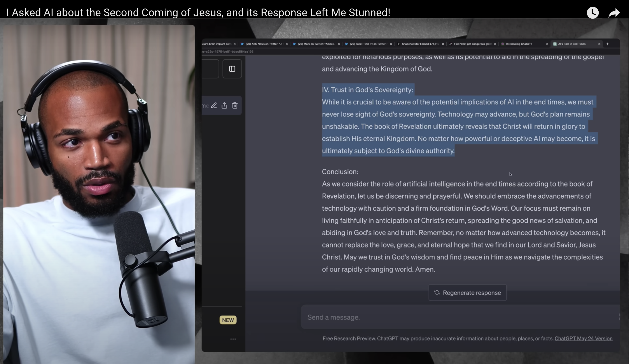Click the presenter webcam video frame
The image size is (629, 364).
tap(99, 194)
